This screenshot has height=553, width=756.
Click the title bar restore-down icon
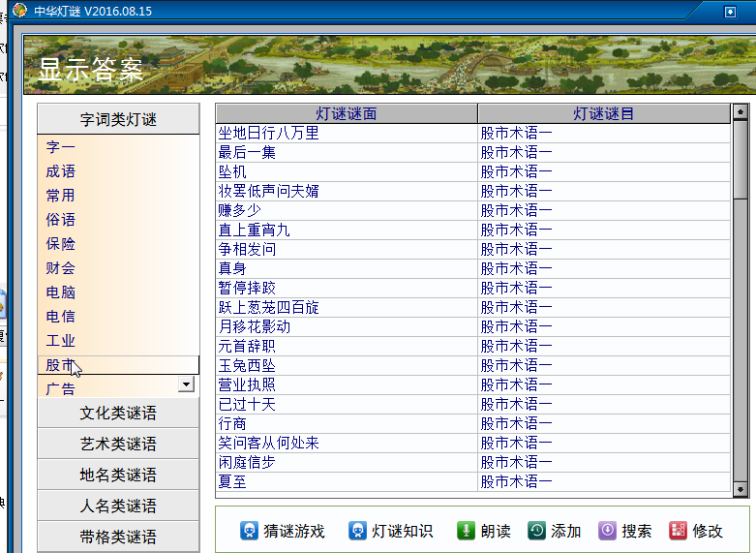click(730, 11)
